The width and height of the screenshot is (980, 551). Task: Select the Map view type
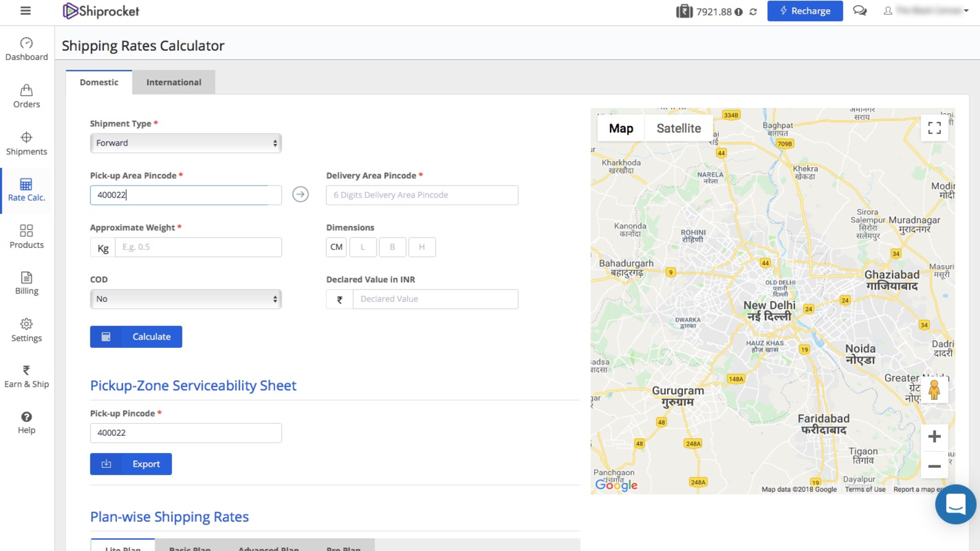[620, 129]
